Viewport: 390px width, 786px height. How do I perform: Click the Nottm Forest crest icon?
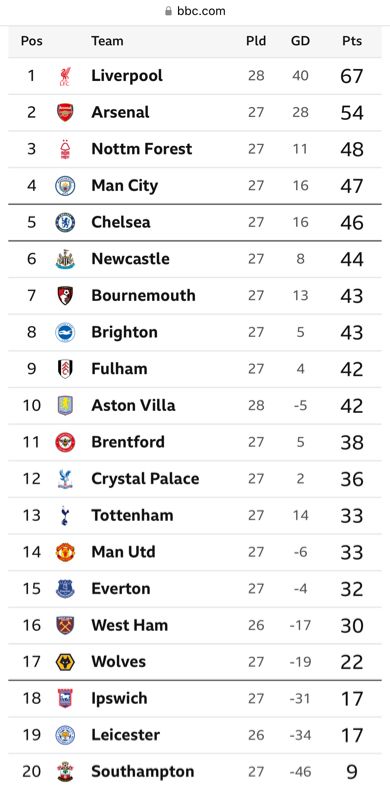pos(65,149)
